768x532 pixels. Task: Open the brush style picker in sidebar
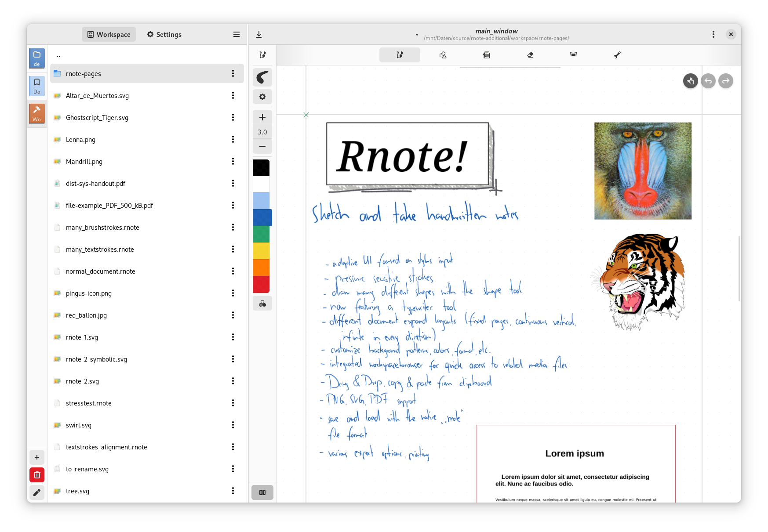262,77
